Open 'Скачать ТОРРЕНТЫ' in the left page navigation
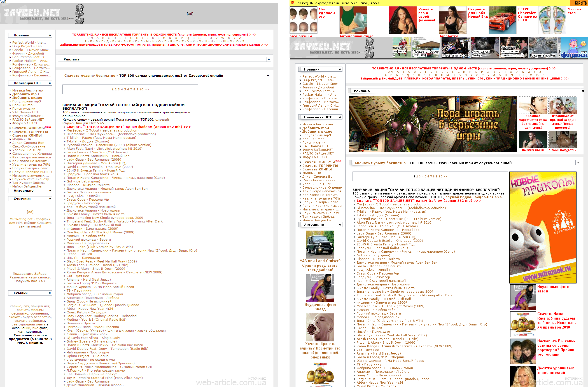The width and height of the screenshot is (588, 387). [30, 132]
